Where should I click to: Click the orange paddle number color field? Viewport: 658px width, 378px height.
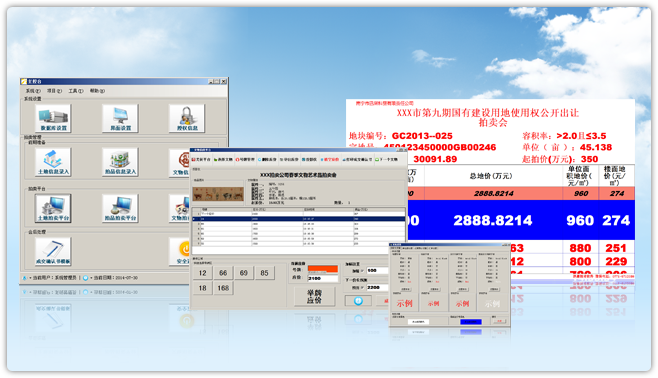click(323, 269)
